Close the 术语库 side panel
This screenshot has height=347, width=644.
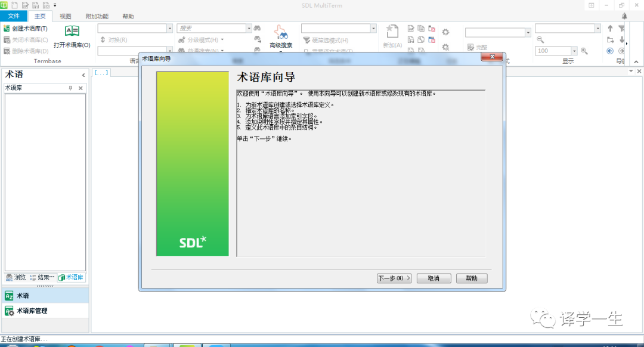point(80,88)
